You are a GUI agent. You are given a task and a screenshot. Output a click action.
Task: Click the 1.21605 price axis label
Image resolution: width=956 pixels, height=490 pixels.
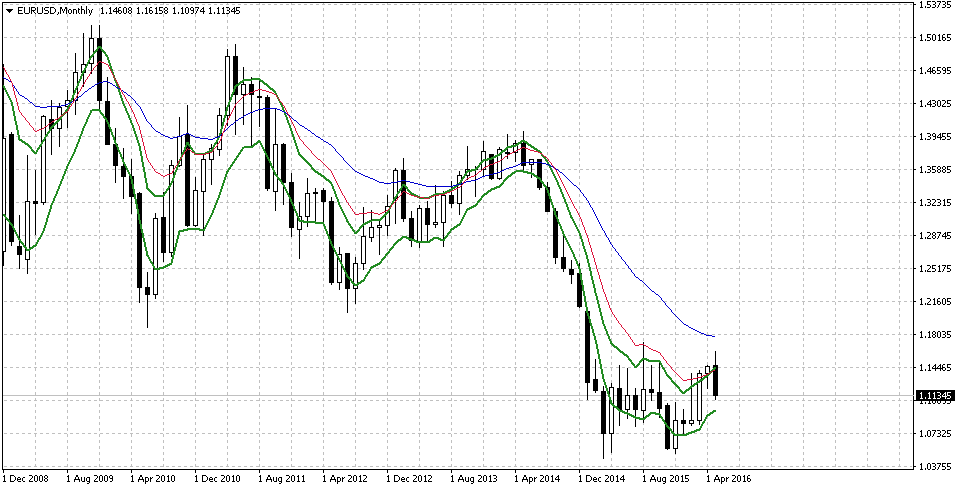coord(936,301)
